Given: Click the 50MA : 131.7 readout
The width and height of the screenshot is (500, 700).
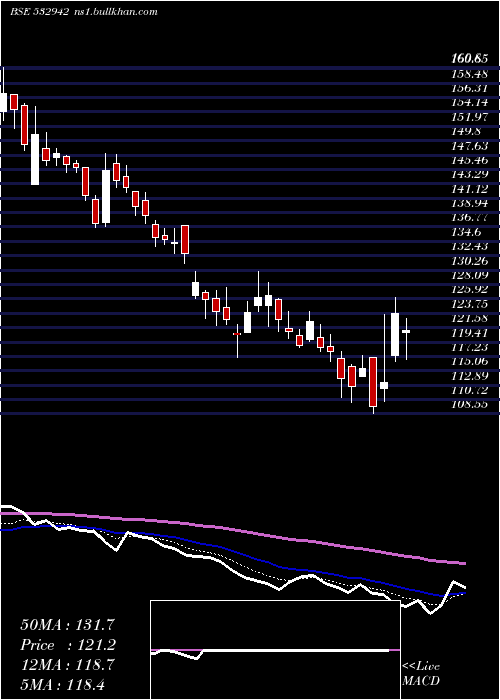Looking at the screenshot, I should tap(67, 625).
